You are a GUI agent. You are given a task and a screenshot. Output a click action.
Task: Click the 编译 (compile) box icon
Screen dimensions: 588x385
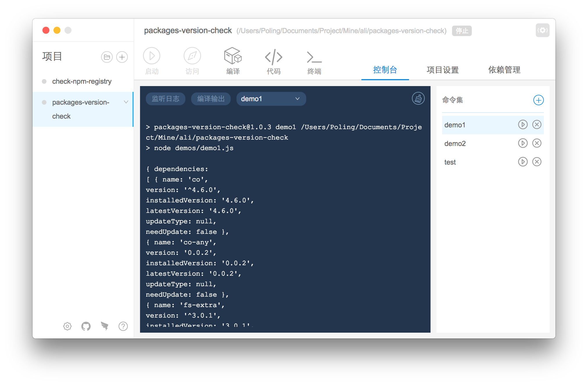coord(233,56)
